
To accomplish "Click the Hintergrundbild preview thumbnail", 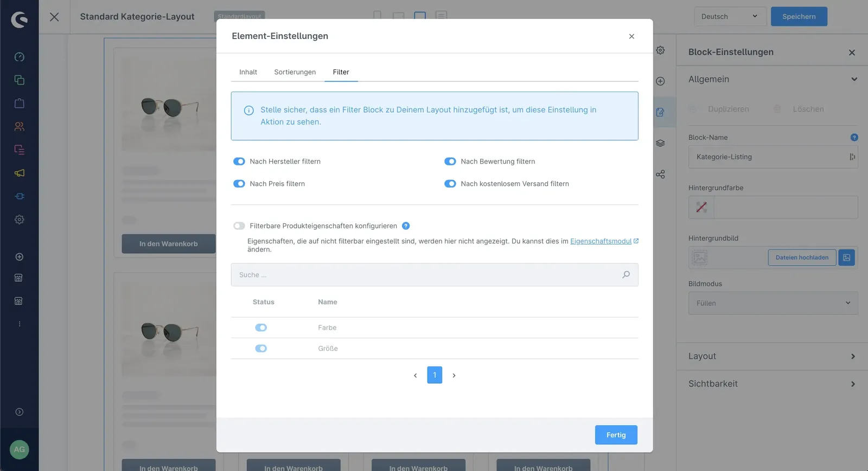I will (700, 257).
